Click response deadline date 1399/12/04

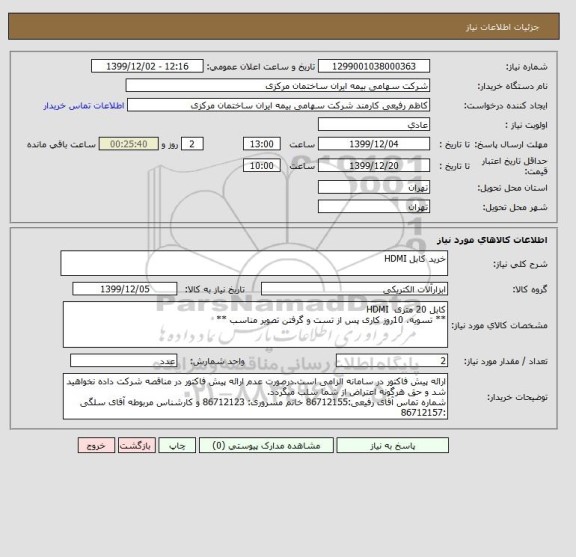pos(374,144)
